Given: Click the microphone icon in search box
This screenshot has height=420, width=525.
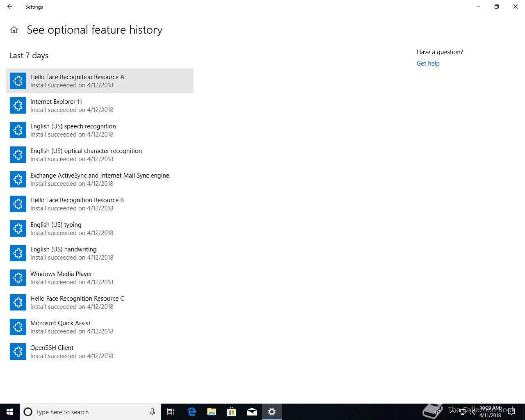Looking at the screenshot, I should click(152, 412).
